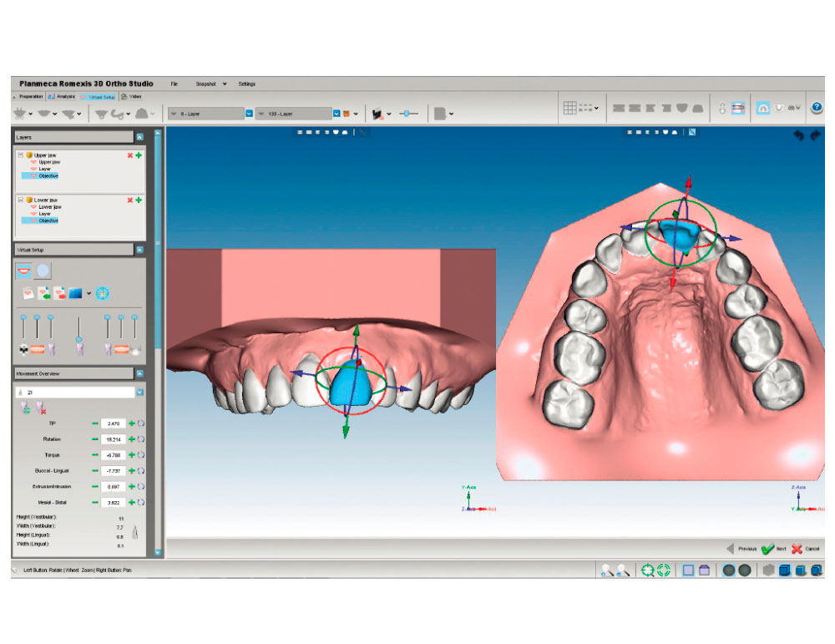Switch to the Video tab

tap(132, 97)
